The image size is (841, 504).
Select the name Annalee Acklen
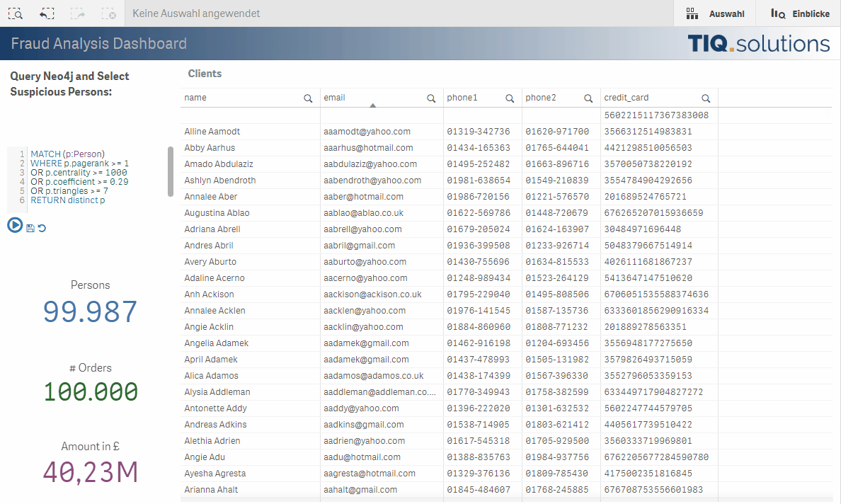(x=214, y=311)
